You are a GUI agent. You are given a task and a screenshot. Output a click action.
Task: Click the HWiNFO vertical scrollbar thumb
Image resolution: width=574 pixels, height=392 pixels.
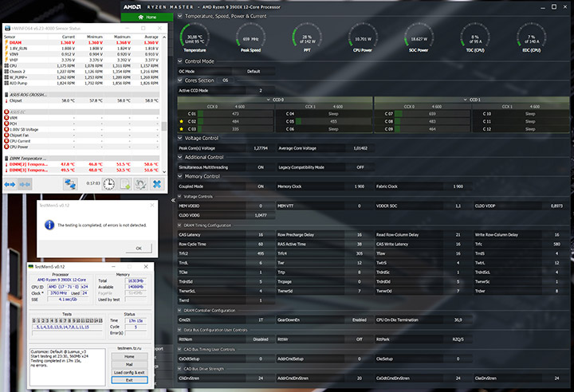pyautogui.click(x=163, y=126)
